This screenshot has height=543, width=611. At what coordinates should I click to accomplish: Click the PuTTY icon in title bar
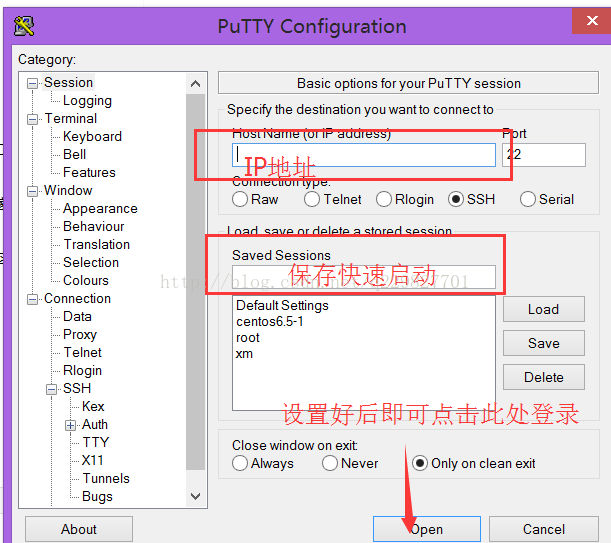coord(24,26)
